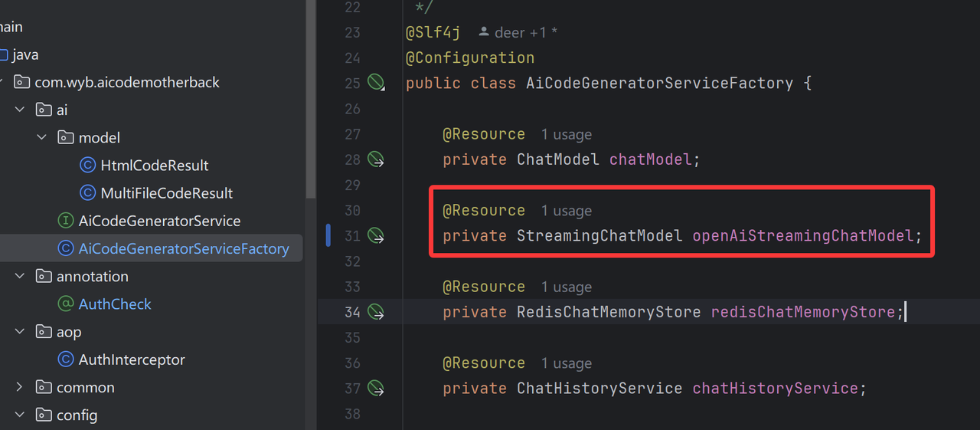Click the RedisChatMemoryStore type name

click(x=609, y=312)
